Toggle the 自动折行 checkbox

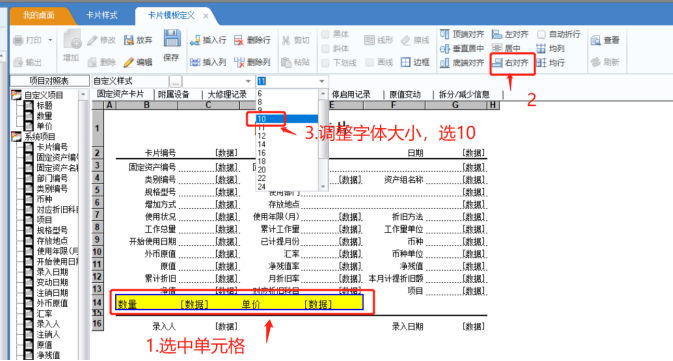pos(541,34)
